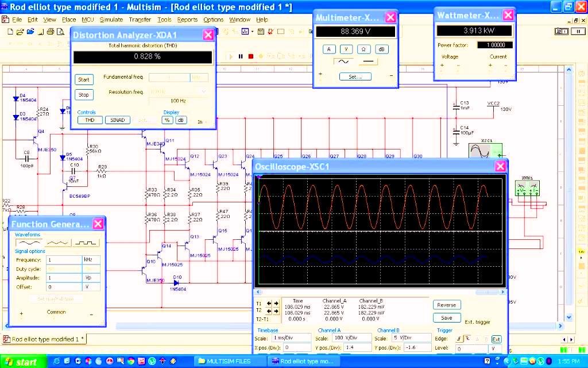This screenshot has width=588, height=368.
Task: Move oscilloscope cursor T1 right
Action: (276, 304)
